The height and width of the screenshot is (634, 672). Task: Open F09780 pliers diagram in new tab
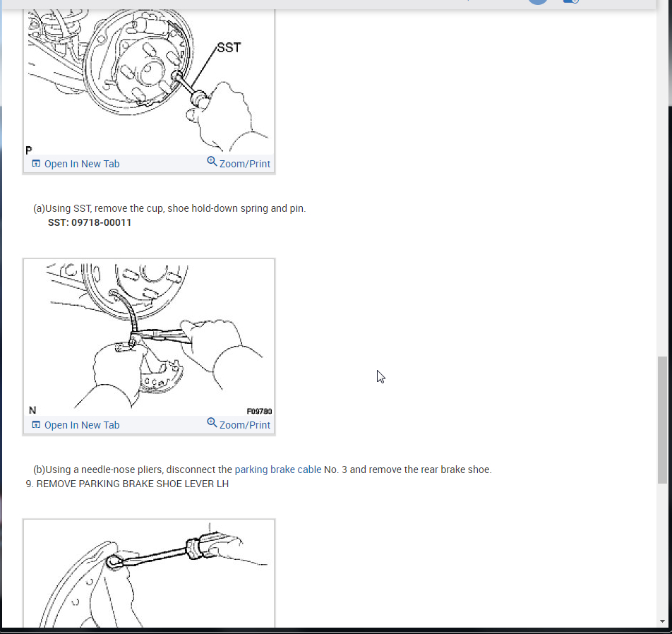76,425
